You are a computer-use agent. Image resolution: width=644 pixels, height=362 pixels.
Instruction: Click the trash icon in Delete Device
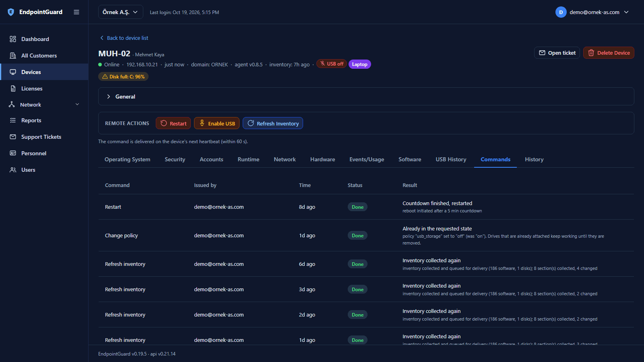[x=591, y=53]
